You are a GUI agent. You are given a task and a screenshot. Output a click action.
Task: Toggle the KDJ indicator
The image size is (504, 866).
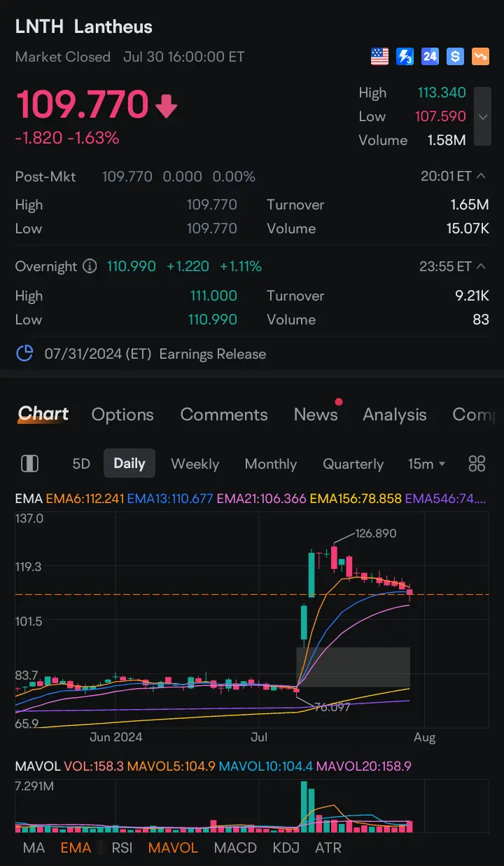286,848
